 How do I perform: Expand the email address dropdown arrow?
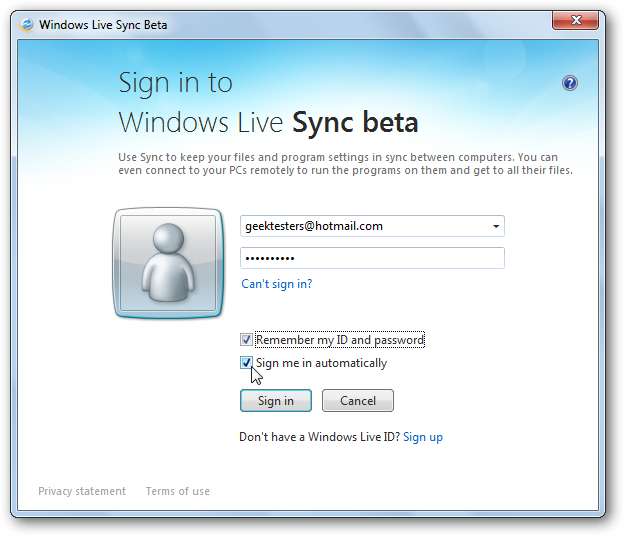(496, 226)
